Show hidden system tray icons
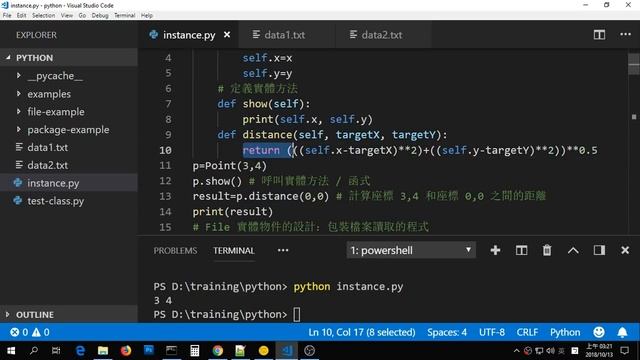Viewport: 640px width, 360px height. pos(516,351)
